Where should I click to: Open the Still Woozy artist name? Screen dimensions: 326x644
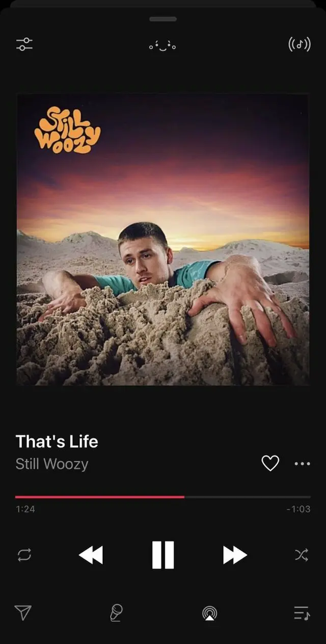click(x=52, y=464)
